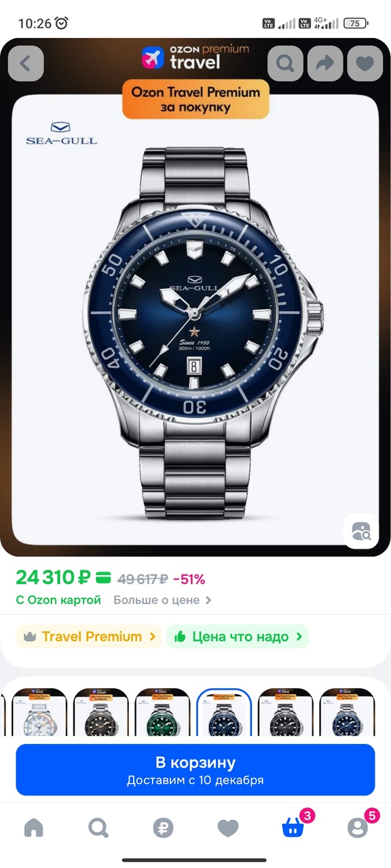
Task: Share this product with the arrow icon
Action: [325, 64]
